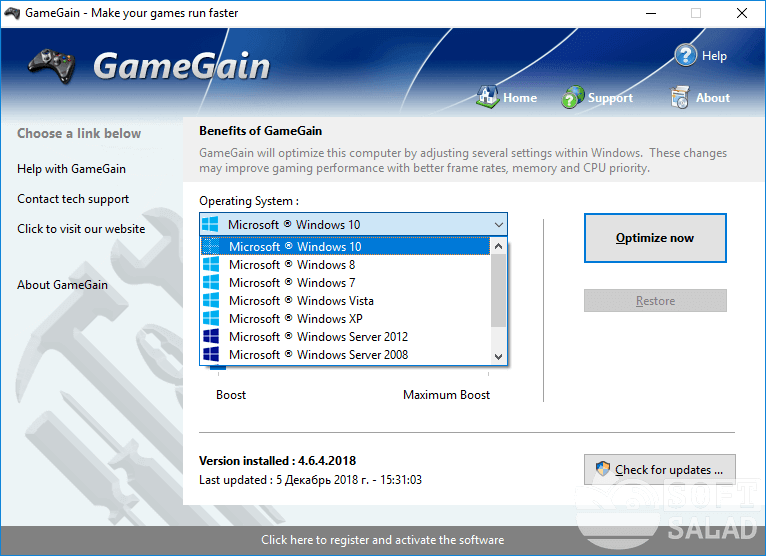The image size is (766, 556).
Task: Open the Help with GameGain link
Action: coord(71,169)
